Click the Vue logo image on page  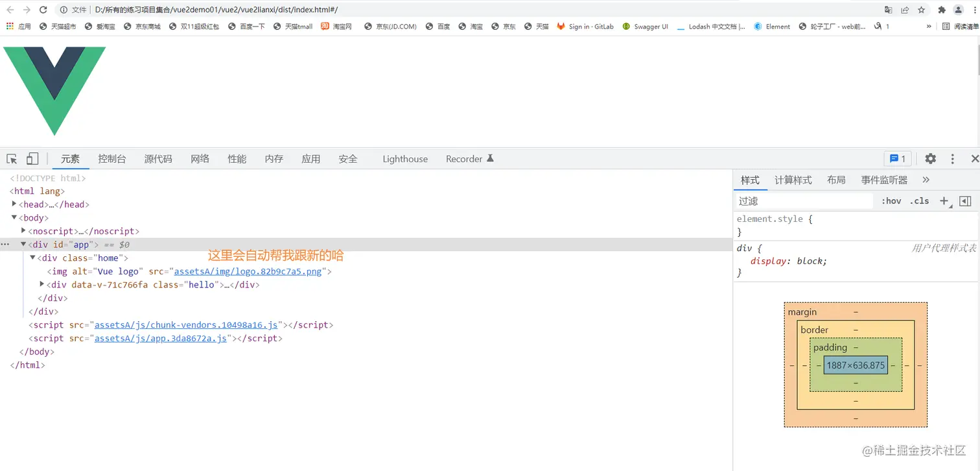click(54, 91)
